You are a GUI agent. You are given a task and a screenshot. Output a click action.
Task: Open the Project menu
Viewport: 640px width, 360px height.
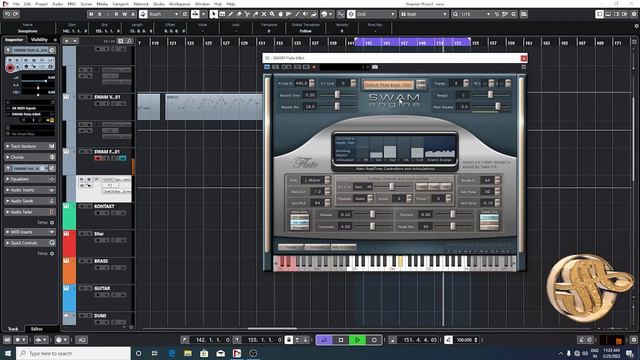(x=41, y=4)
